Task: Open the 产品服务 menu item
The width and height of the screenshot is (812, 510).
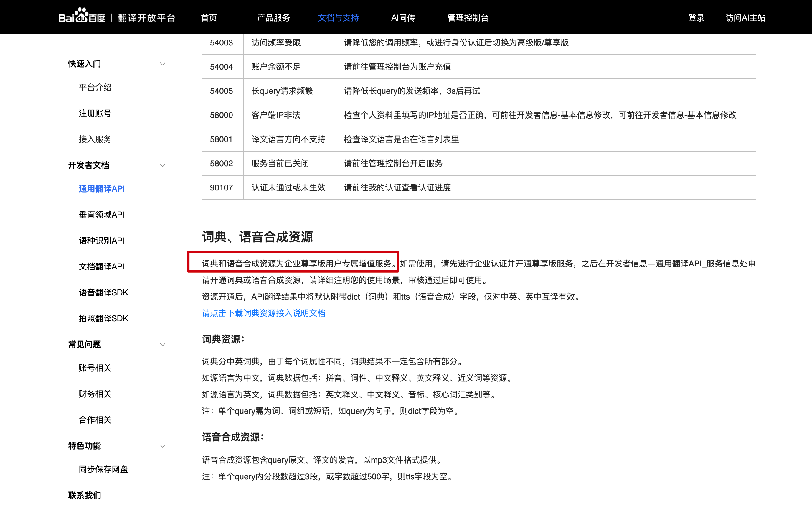Action: click(273, 17)
